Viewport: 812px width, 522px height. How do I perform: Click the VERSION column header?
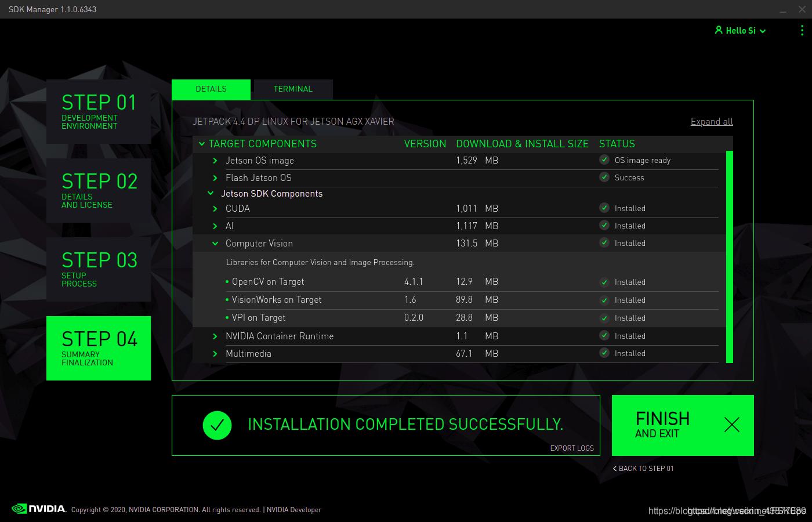(425, 144)
